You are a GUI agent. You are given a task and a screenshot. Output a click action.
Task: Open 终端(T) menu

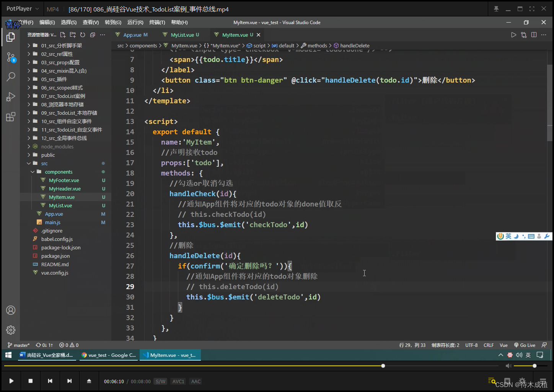click(157, 23)
